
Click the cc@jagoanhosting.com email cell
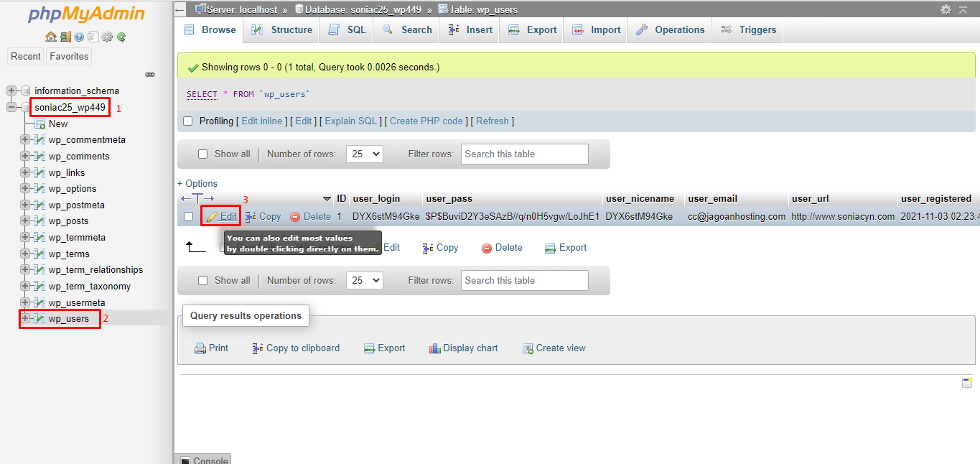[737, 216]
